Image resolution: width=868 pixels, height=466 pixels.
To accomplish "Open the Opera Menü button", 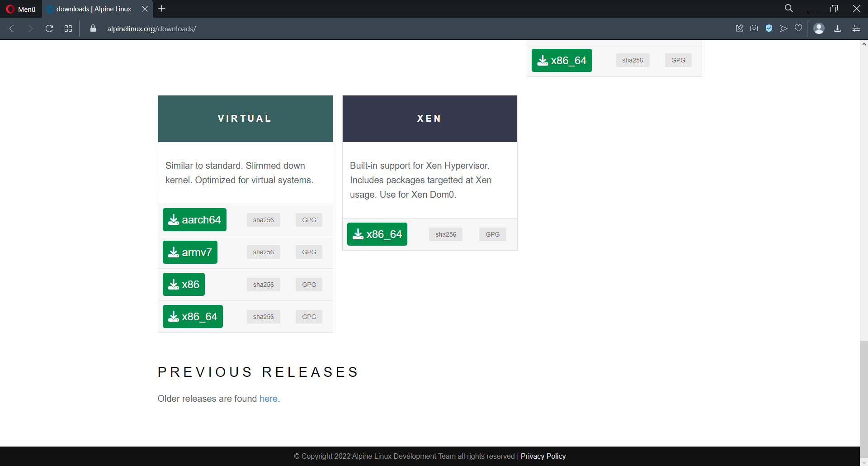I will [21, 9].
